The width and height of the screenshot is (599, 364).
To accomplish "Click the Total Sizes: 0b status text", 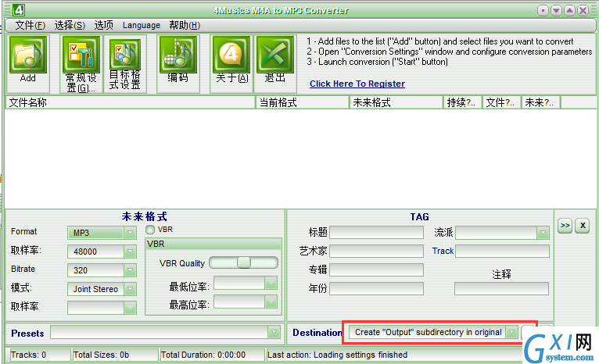I will (101, 355).
